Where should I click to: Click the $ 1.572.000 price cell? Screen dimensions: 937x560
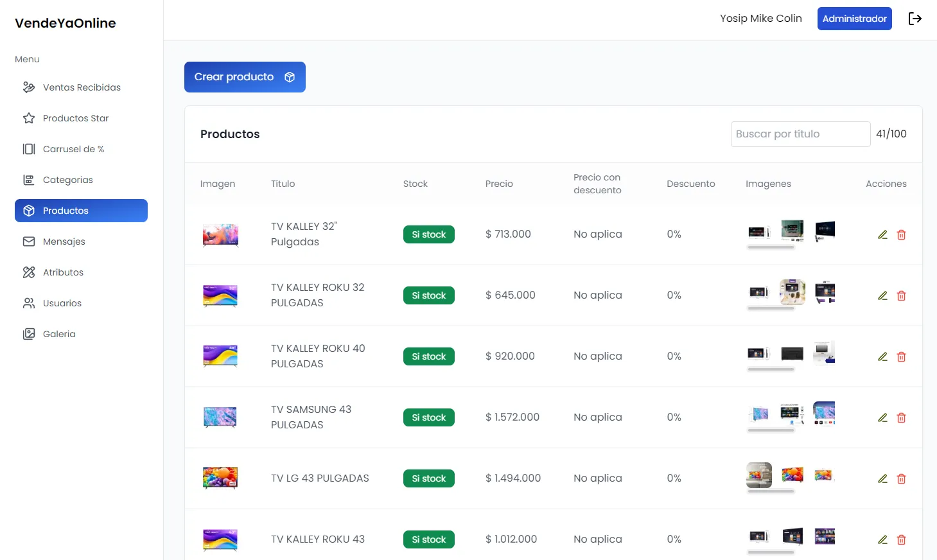512,417
